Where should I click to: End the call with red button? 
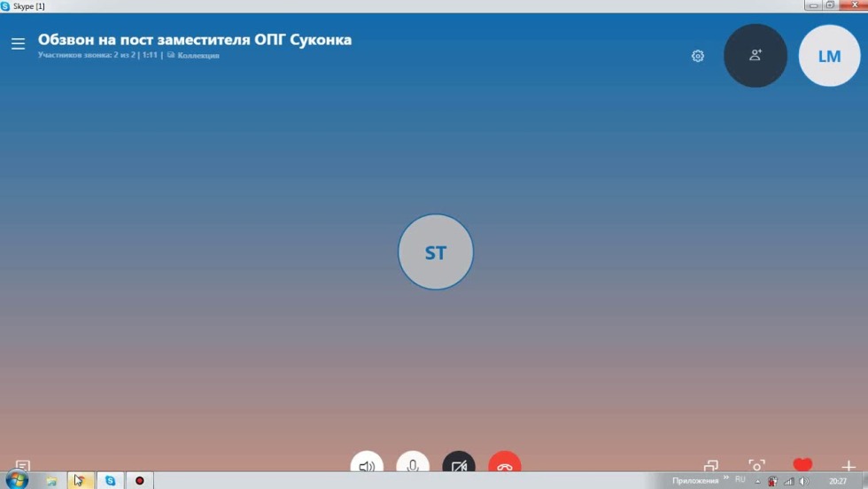point(505,463)
